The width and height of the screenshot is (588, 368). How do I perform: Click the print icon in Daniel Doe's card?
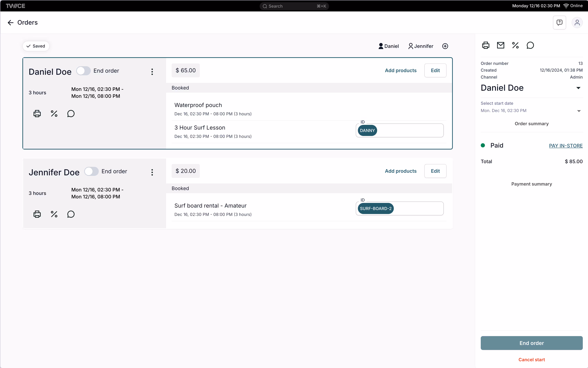(x=37, y=114)
